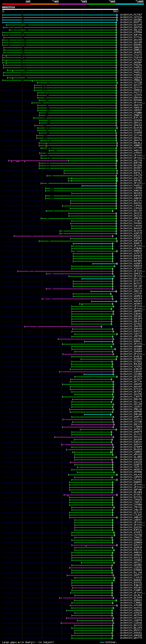The image size is (146, 644).
Task: Open hit UniRef100_B9H6V9
Action: tap(131, 266)
